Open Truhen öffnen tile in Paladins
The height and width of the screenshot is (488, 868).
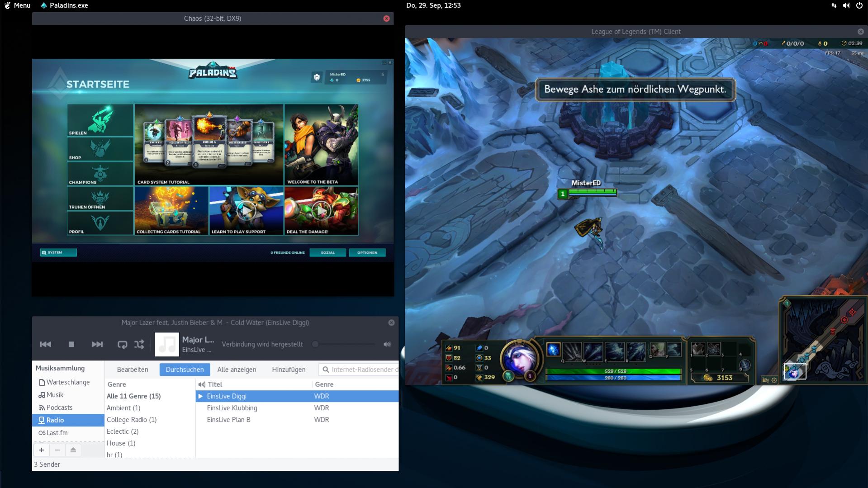(x=100, y=198)
